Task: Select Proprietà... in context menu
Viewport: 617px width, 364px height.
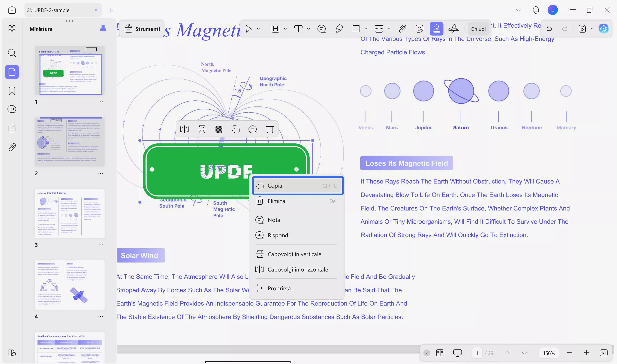Action: point(281,288)
